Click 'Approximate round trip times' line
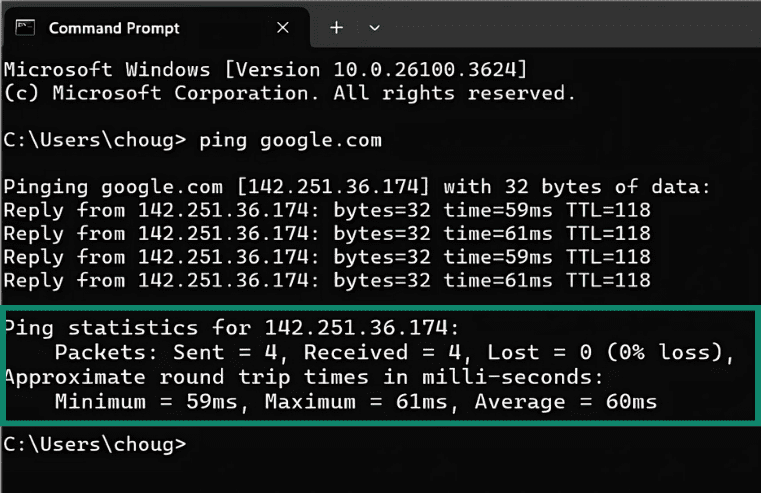761x493 pixels. point(303,376)
